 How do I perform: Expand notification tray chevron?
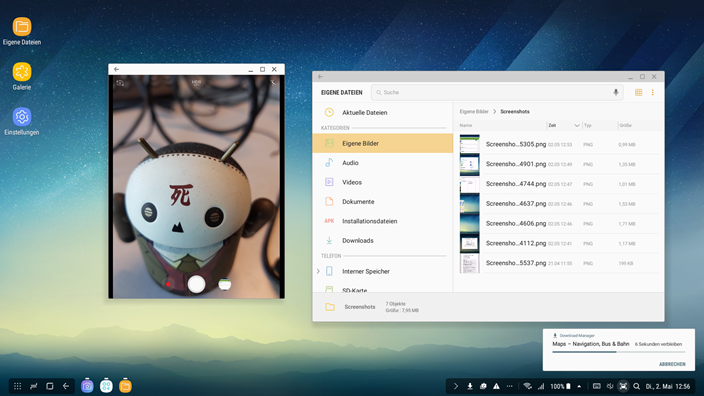click(x=456, y=386)
